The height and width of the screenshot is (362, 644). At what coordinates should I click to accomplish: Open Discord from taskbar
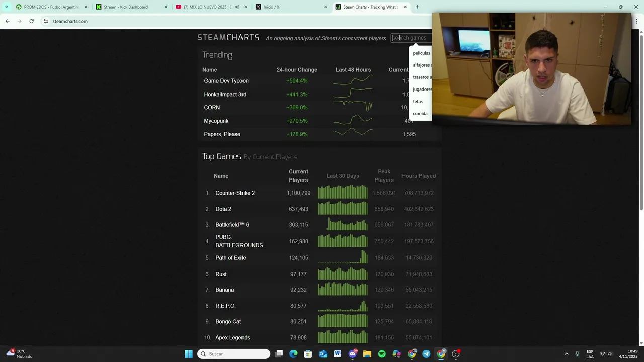pyautogui.click(x=353, y=354)
